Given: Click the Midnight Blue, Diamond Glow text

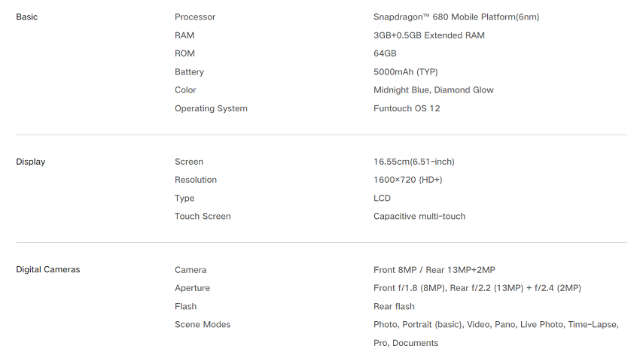Looking at the screenshot, I should pos(434,90).
